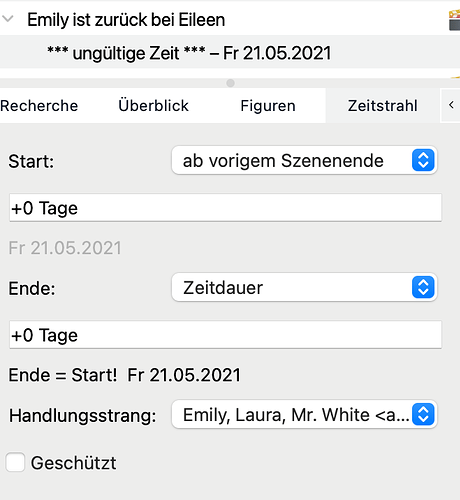Click the Start offset '+0 Tage' field
Viewport: 460px width, 500px height.
pyautogui.click(x=225, y=208)
